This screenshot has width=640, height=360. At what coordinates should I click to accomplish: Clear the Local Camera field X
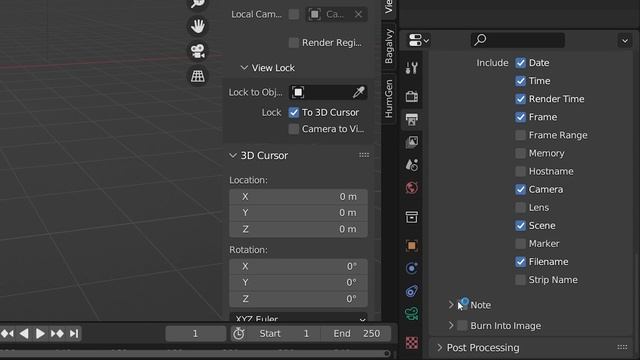point(358,14)
